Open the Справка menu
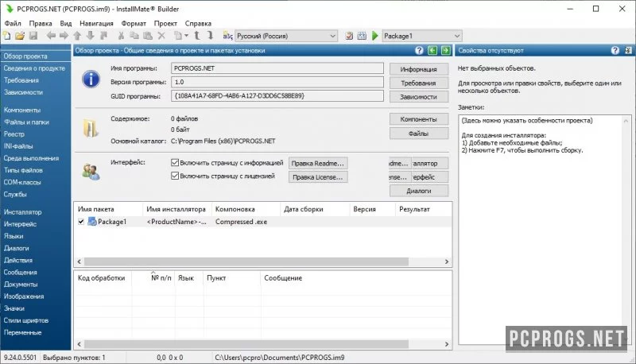The image size is (636, 364). tap(198, 24)
